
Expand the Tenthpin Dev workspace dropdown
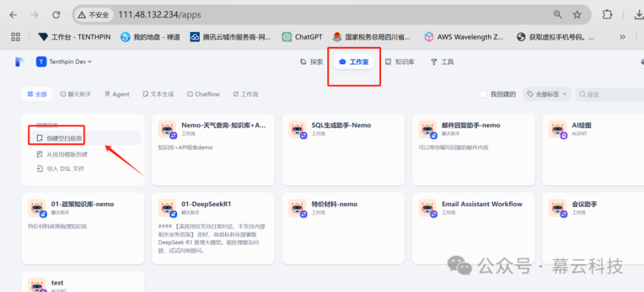pos(64,62)
